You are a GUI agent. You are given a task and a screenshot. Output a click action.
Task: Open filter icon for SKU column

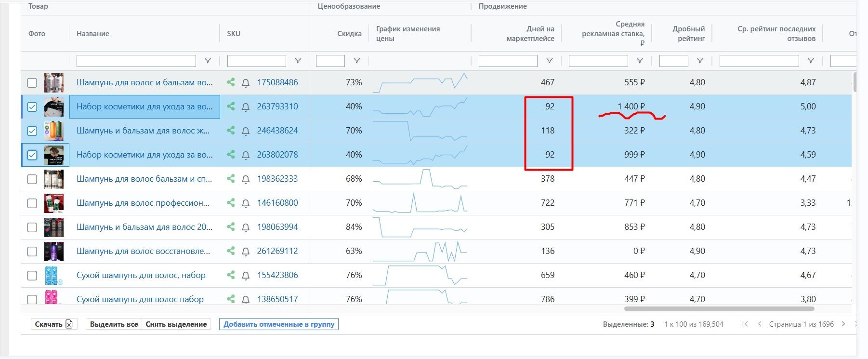tap(298, 61)
